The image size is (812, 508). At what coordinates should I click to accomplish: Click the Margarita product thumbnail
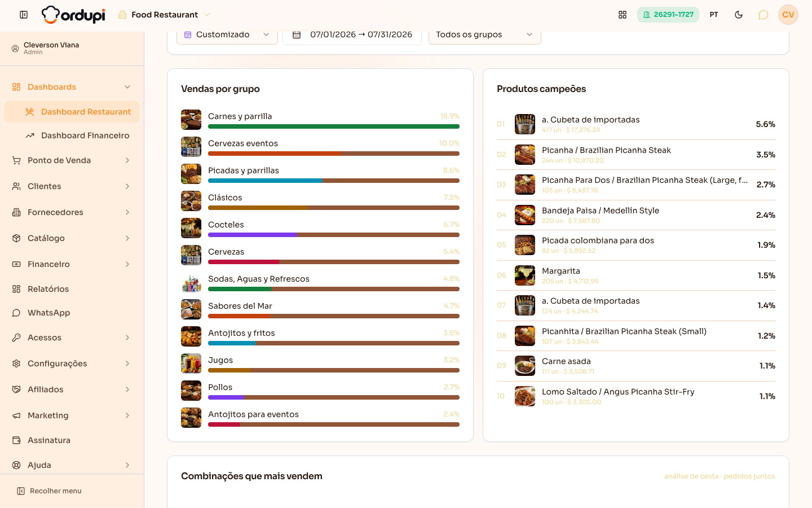(x=525, y=275)
